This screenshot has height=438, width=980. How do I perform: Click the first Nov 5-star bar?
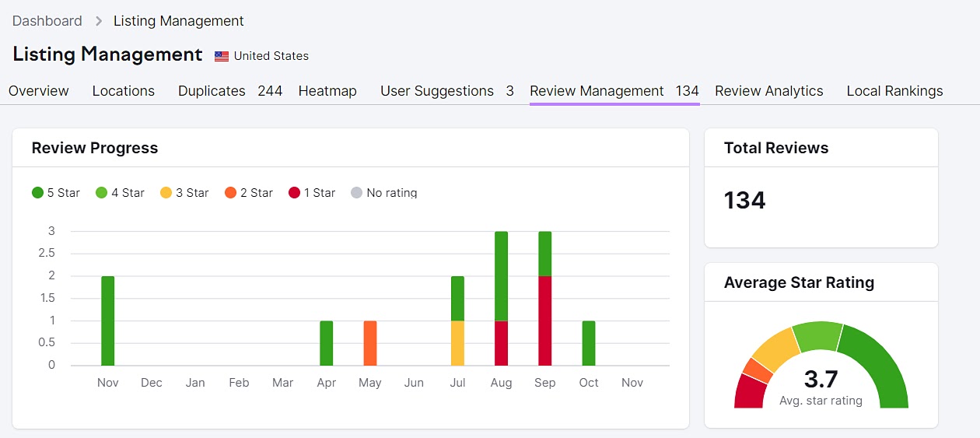pos(108,321)
